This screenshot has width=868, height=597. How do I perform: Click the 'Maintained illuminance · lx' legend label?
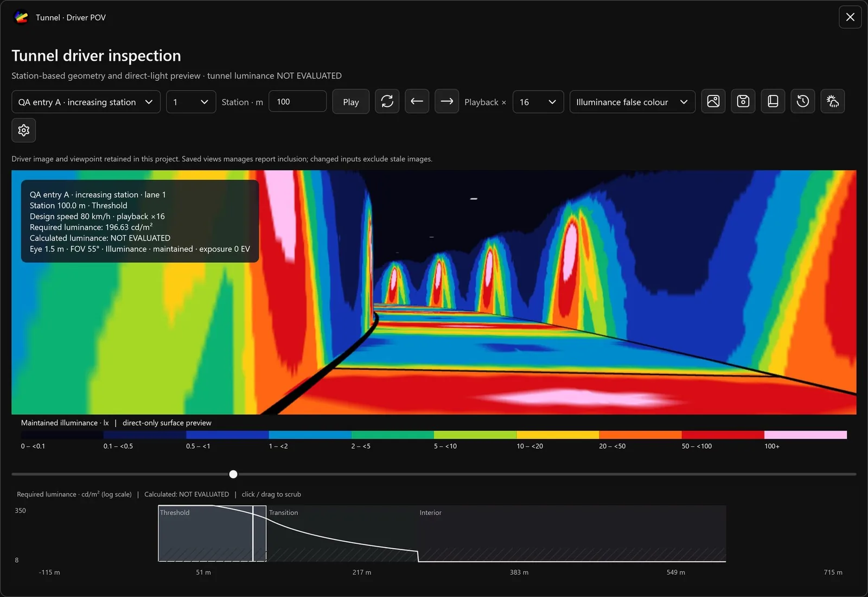65,423
